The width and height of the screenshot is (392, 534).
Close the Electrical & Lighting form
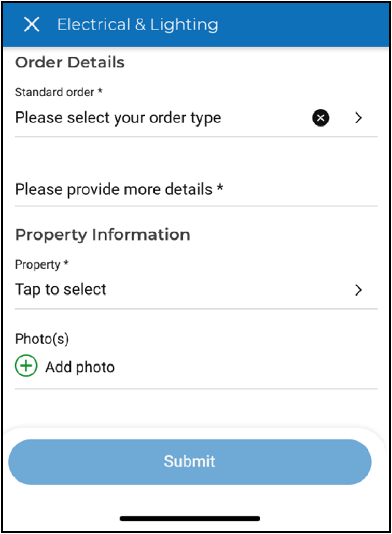click(x=32, y=24)
